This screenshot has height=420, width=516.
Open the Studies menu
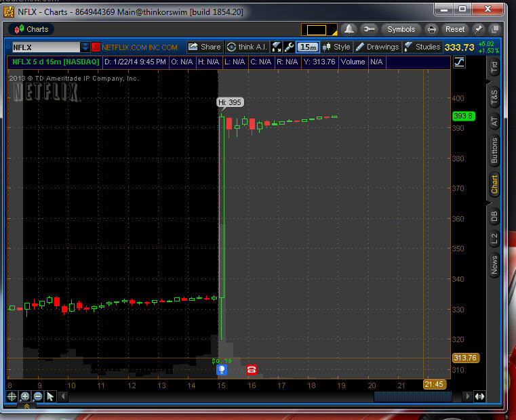[422, 47]
